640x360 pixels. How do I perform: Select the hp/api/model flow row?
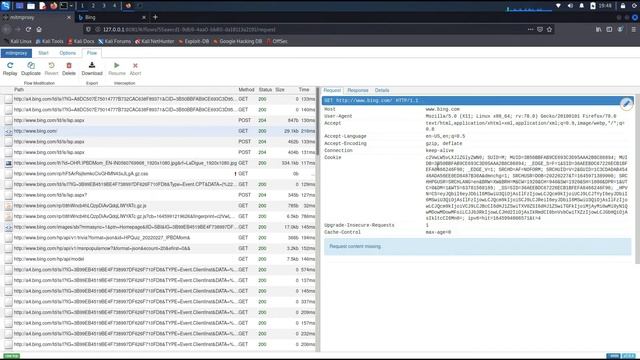click(159, 259)
